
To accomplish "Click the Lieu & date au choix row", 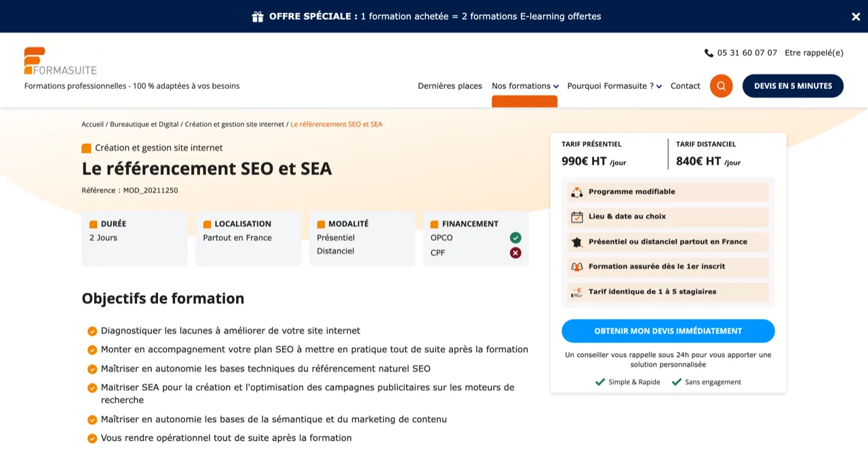I will (x=668, y=217).
